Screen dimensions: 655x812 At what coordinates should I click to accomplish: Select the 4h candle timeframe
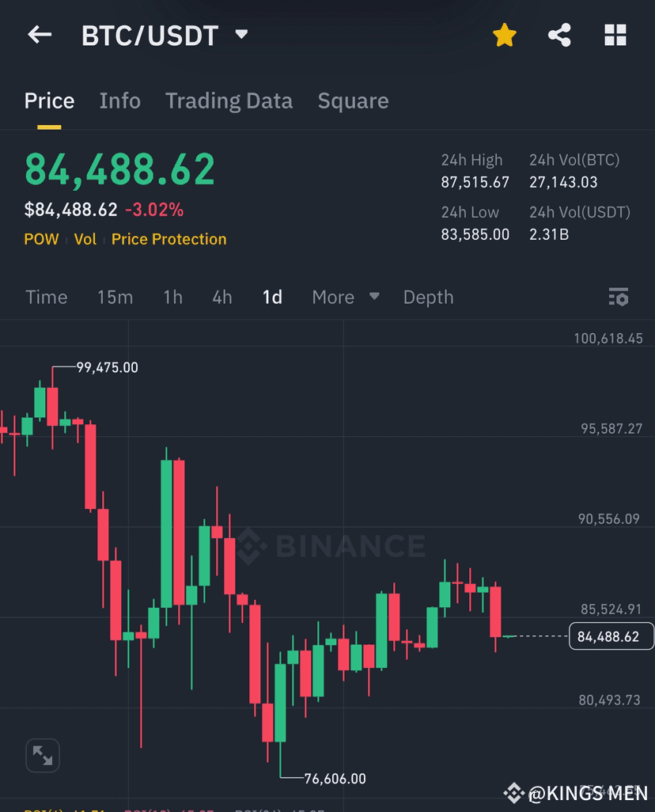pyautogui.click(x=221, y=297)
